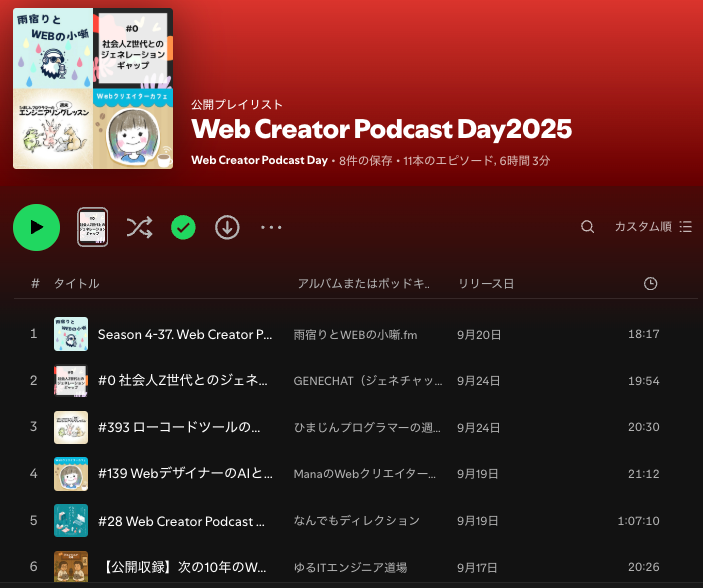Open the ゆるITエンジニア道場 podcast link
This screenshot has width=703, height=588.
(x=350, y=567)
